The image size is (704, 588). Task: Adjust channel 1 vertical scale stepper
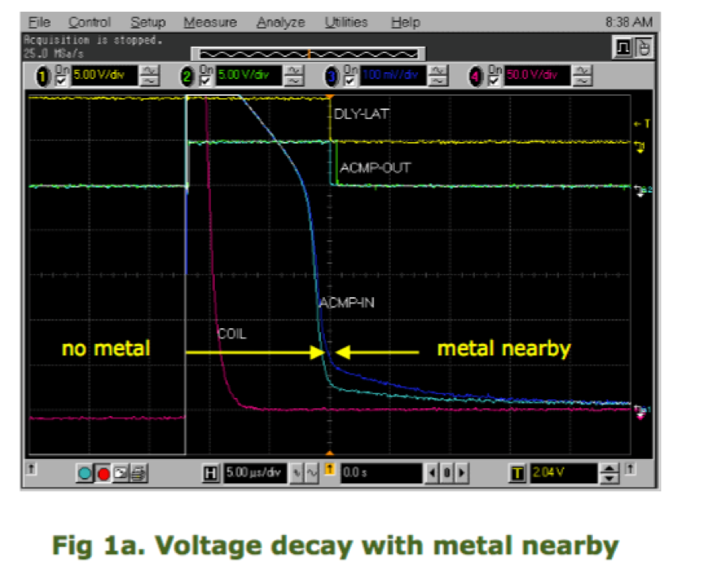point(149,77)
